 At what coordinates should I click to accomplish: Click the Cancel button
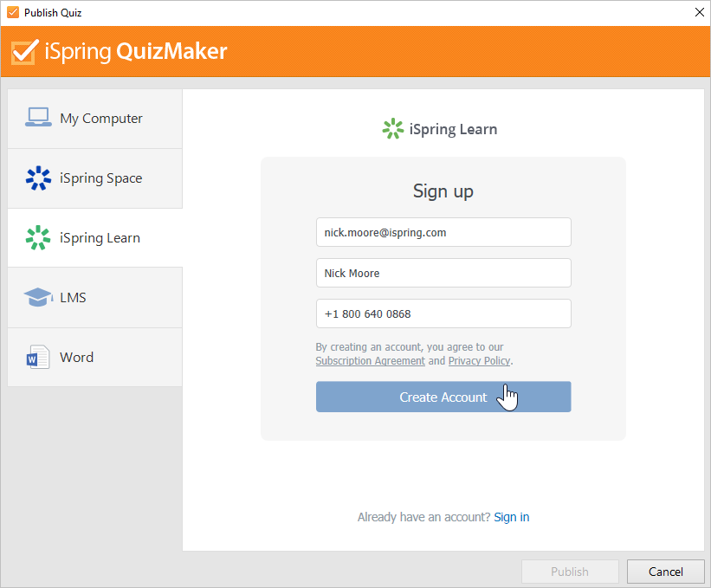tap(666, 572)
